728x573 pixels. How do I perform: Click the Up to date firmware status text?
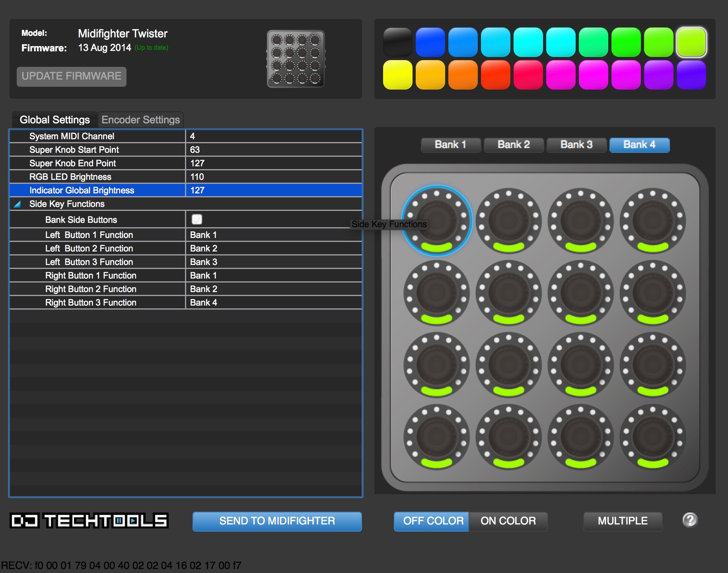[152, 48]
